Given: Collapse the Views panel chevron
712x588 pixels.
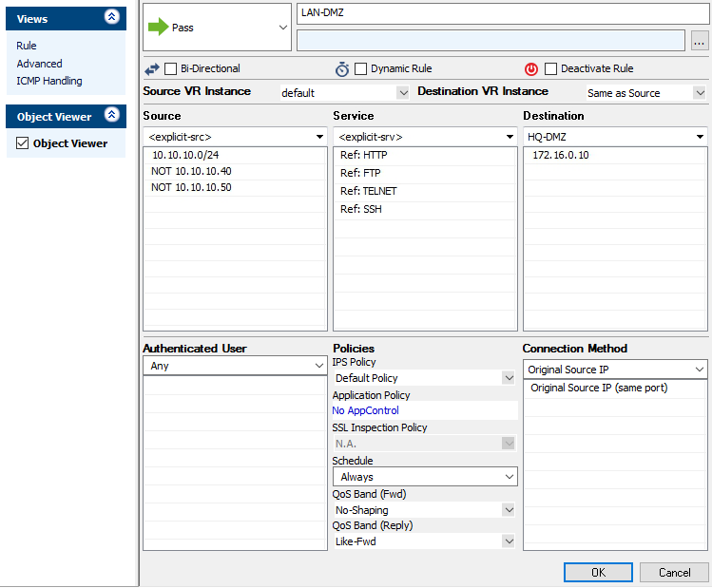Looking at the screenshot, I should [112, 17].
